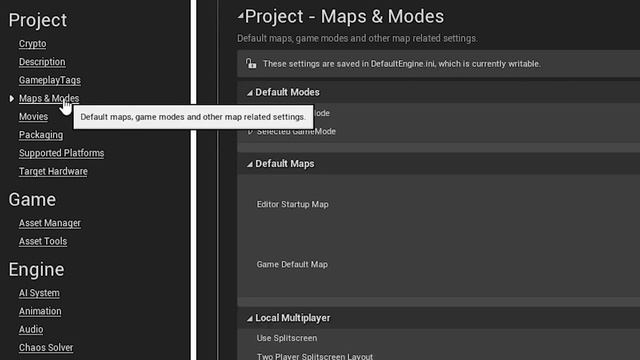Open Chaos Solver settings
The image size is (640, 360).
click(46, 348)
